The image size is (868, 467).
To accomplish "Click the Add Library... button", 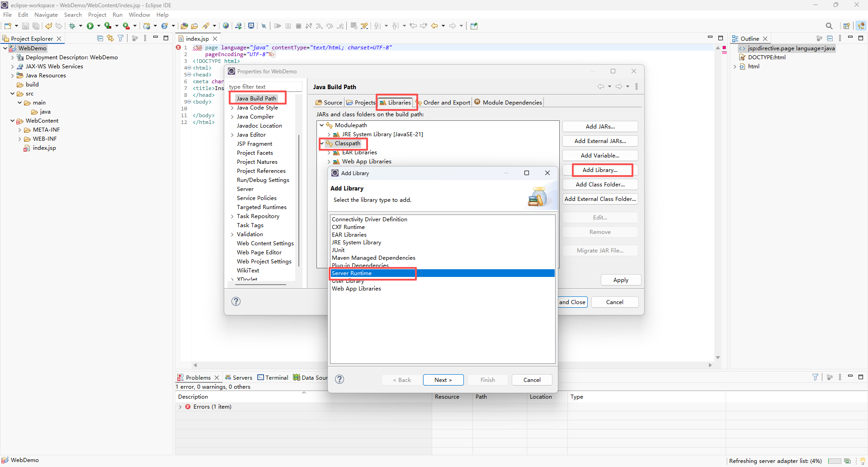I will click(x=600, y=170).
